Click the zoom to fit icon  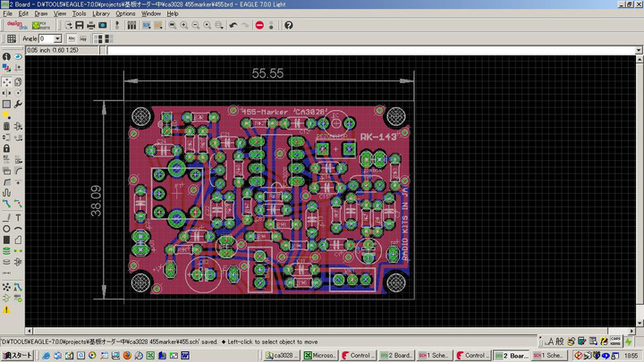170,25
